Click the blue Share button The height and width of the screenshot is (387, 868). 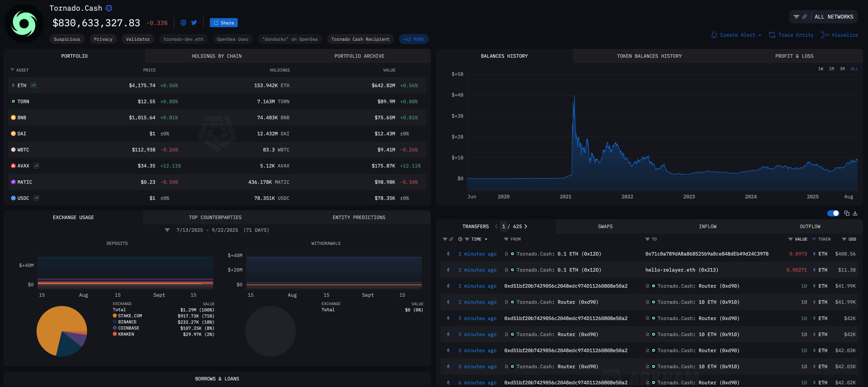(224, 23)
